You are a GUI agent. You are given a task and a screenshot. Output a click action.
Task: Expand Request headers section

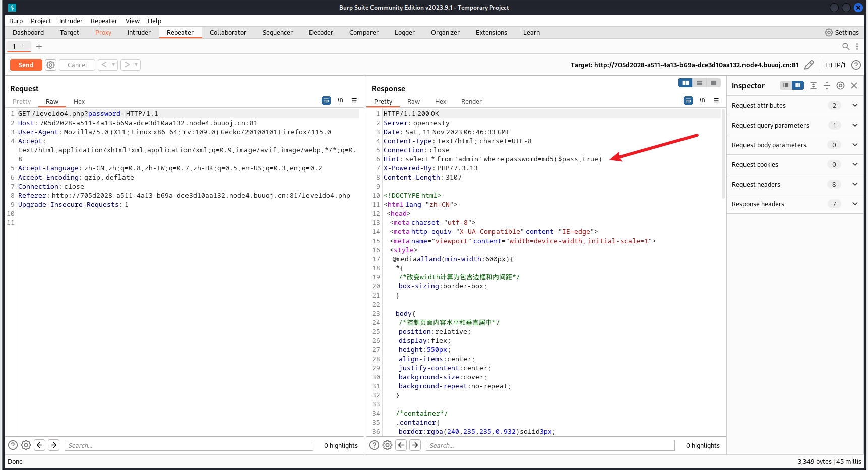click(795, 184)
